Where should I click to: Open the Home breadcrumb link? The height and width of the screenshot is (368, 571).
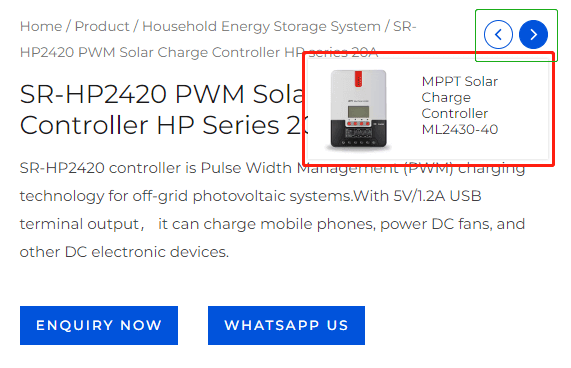tap(41, 27)
